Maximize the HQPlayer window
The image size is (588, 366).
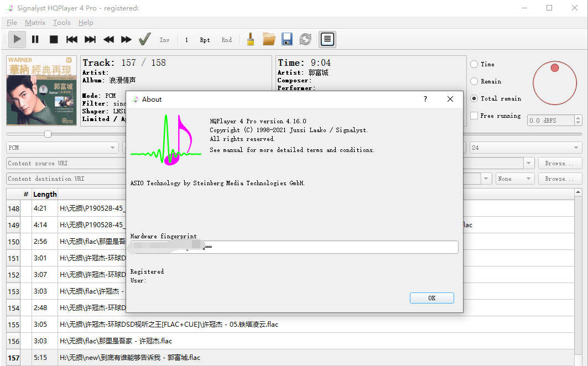pyautogui.click(x=549, y=8)
